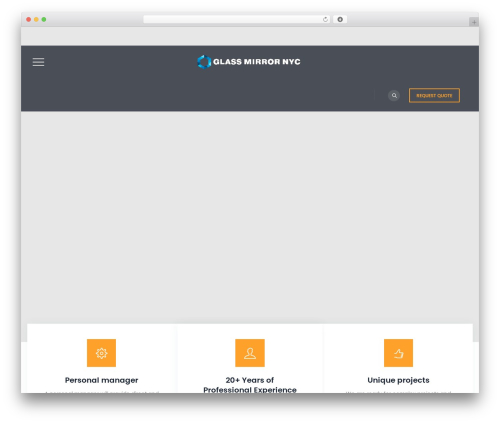Select the 20+ Years of Professional Experience heading
The image size is (500, 423).
point(250,385)
